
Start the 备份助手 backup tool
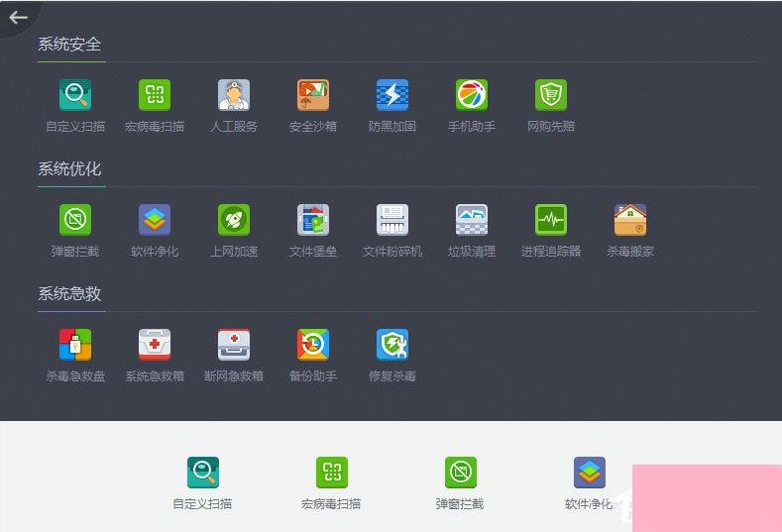coord(313,345)
